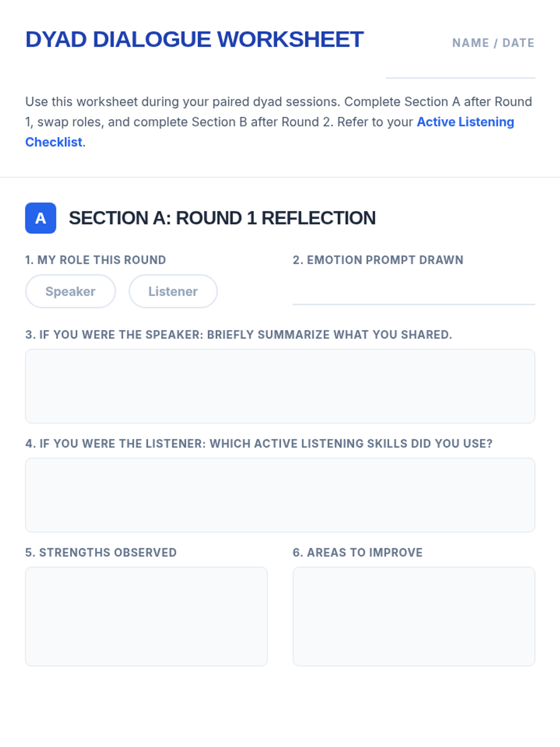
Task: Click the My Role This Round label
Action: click(96, 260)
